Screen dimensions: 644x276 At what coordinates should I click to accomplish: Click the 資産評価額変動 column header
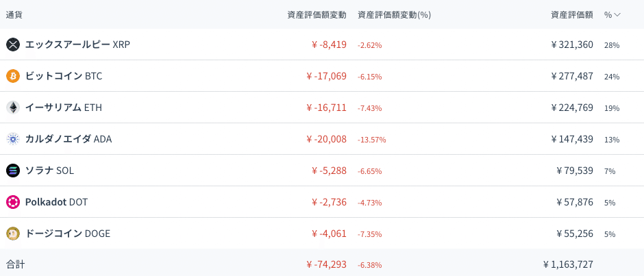point(317,14)
